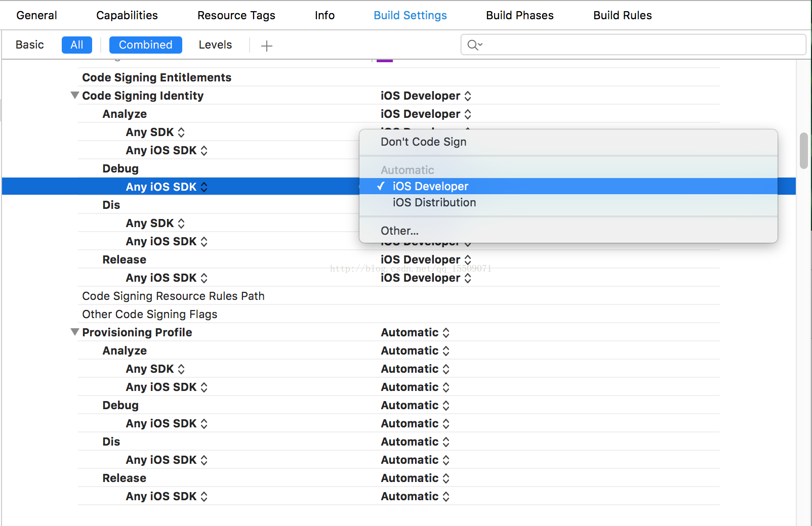
Task: Open Provisioning Profile Debug Automatic dropdown
Action: coord(415,405)
